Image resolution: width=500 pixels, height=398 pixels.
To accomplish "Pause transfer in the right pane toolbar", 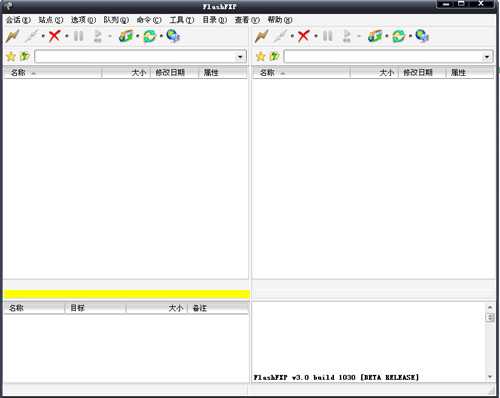I will (x=328, y=36).
